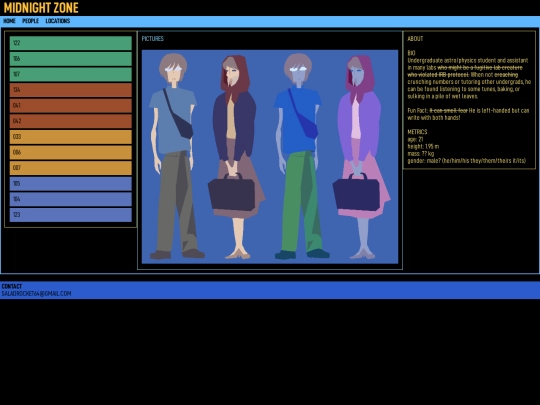Click the SALADROCKET64@GMAIL.COM contact email
The height and width of the screenshot is (405, 540).
point(37,293)
